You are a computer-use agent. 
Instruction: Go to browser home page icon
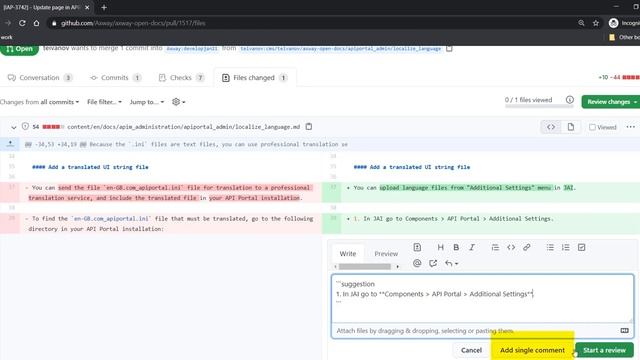point(36,23)
